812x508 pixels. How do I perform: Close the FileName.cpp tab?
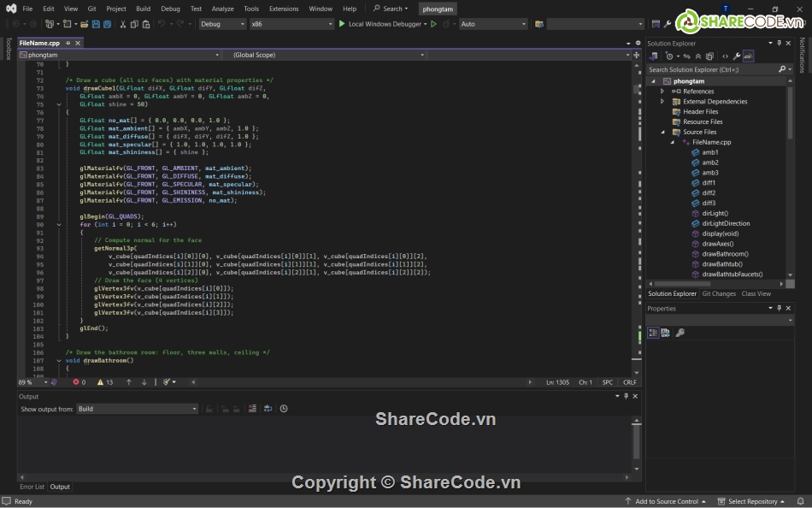point(78,43)
